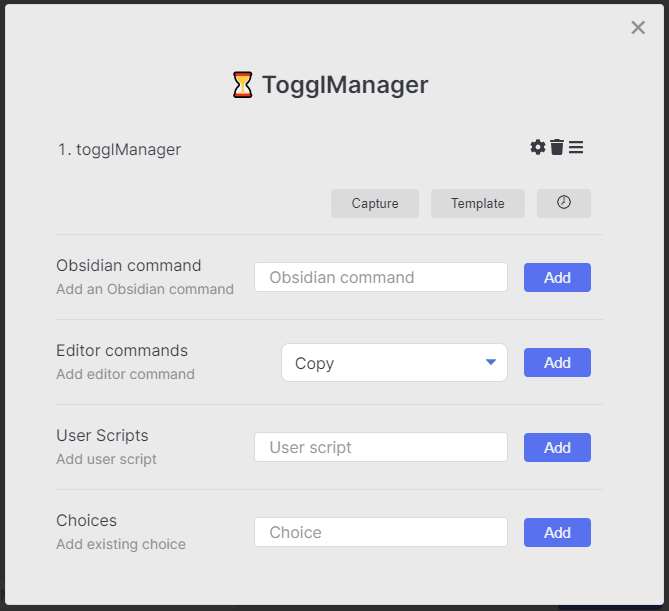This screenshot has width=669, height=611.
Task: Select the TogglManager title heading
Action: (344, 85)
